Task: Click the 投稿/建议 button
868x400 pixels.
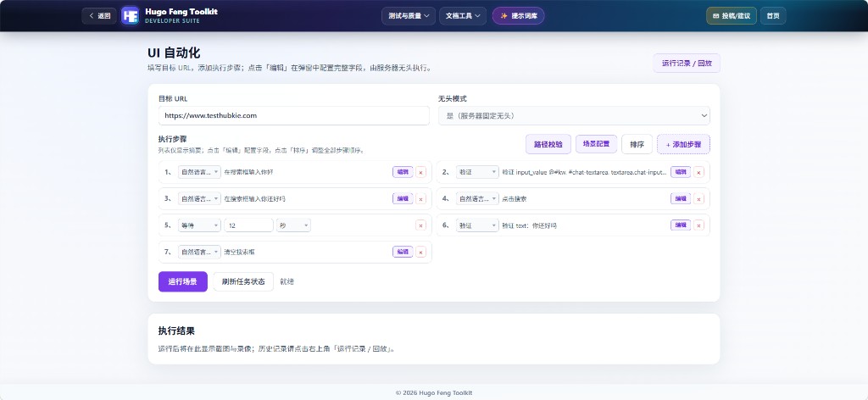Action: [x=732, y=16]
